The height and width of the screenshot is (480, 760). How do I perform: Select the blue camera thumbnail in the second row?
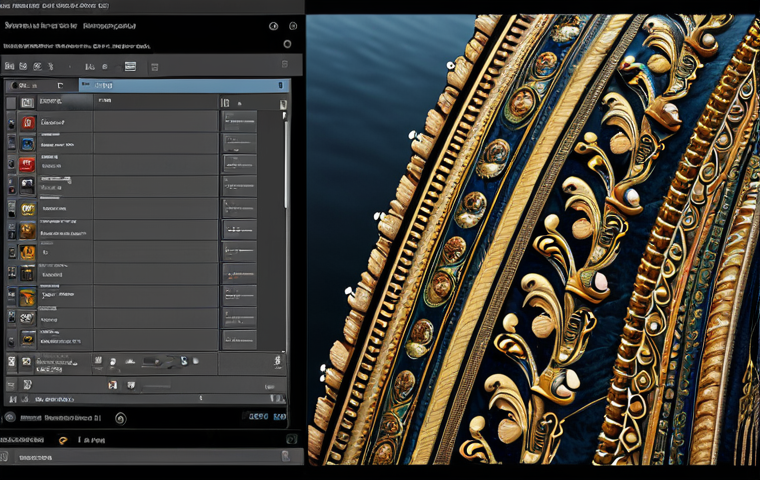click(x=28, y=144)
